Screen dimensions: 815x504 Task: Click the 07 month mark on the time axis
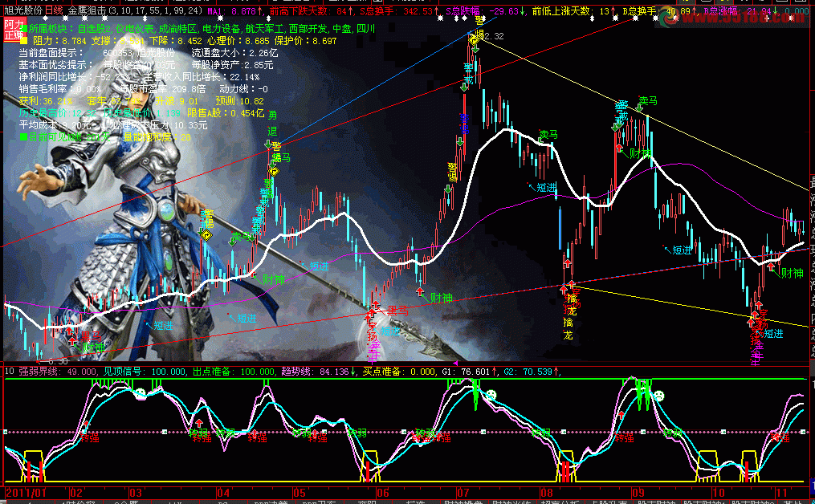(463, 493)
